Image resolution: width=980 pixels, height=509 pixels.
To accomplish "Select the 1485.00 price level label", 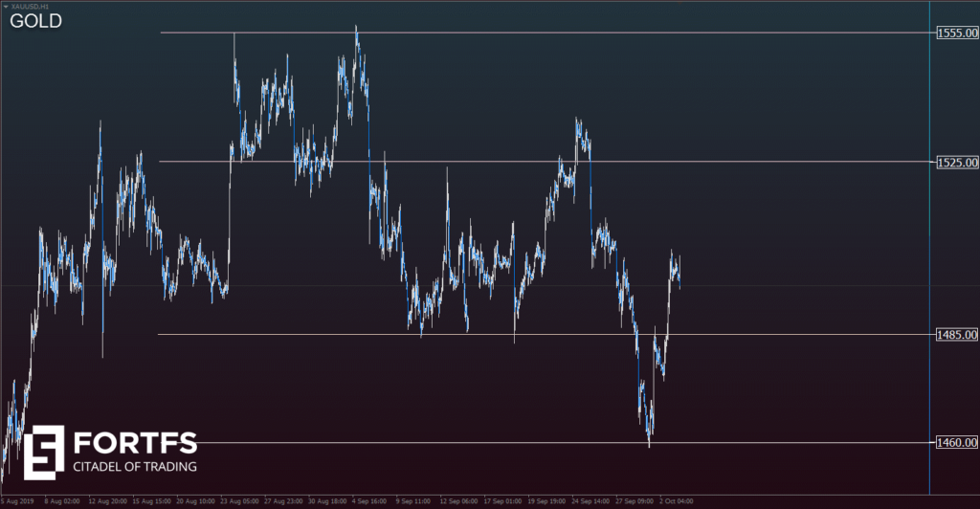I will pos(956,335).
